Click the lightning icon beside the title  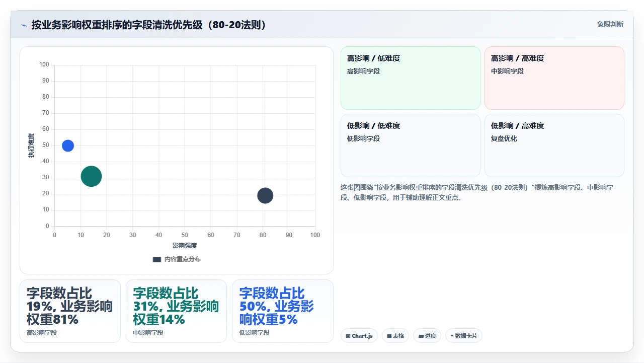coord(24,25)
